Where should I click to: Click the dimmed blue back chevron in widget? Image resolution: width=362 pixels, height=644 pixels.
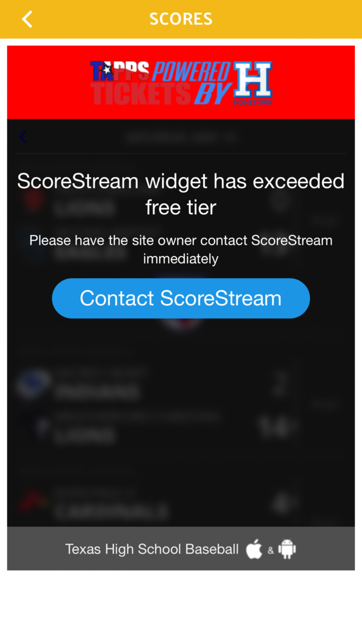pyautogui.click(x=22, y=137)
